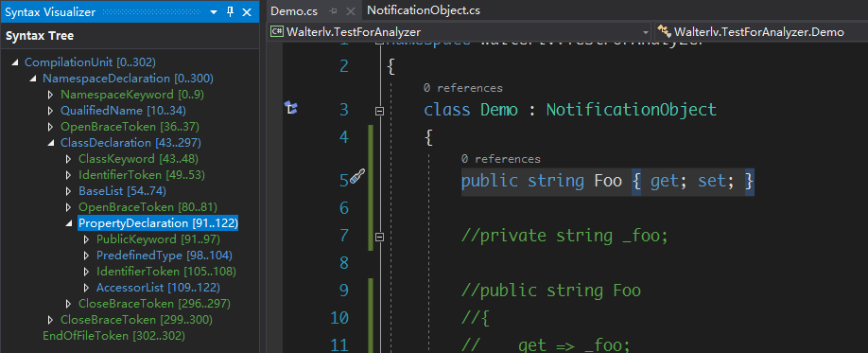
Task: Click the get accessor on line 5
Action: 665,181
